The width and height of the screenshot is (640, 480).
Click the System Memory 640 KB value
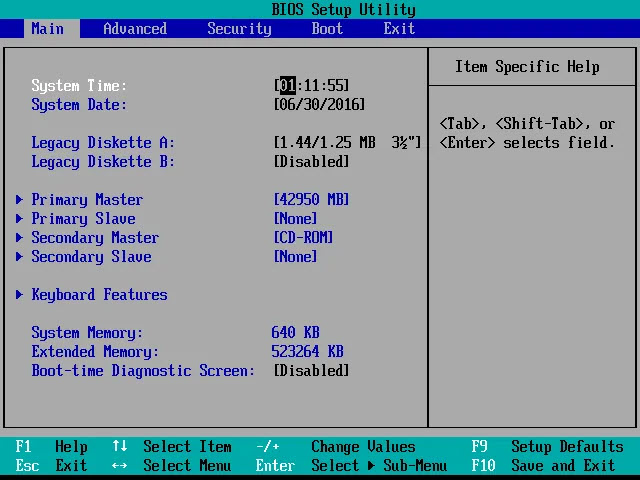pyautogui.click(x=296, y=332)
